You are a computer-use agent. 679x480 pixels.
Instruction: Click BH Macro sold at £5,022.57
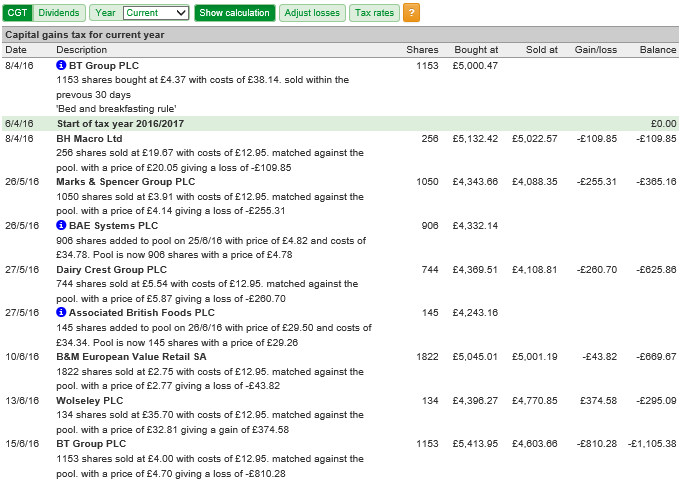[x=534, y=139]
